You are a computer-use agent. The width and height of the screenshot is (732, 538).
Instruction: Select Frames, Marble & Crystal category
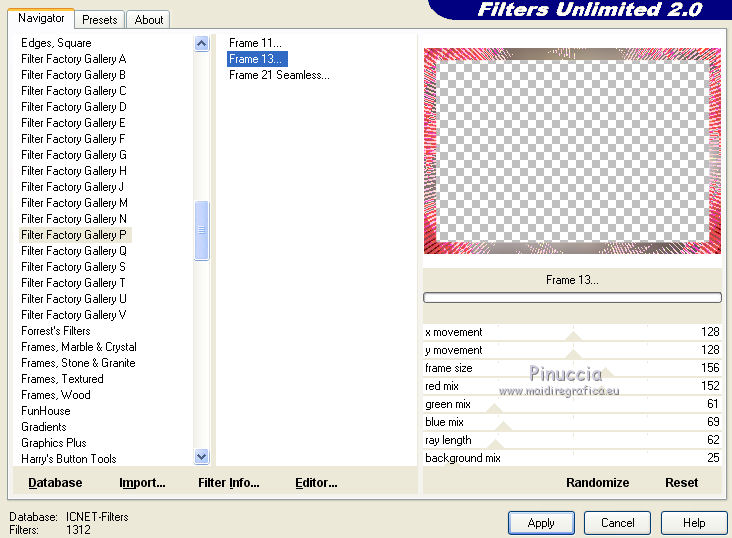coord(79,347)
